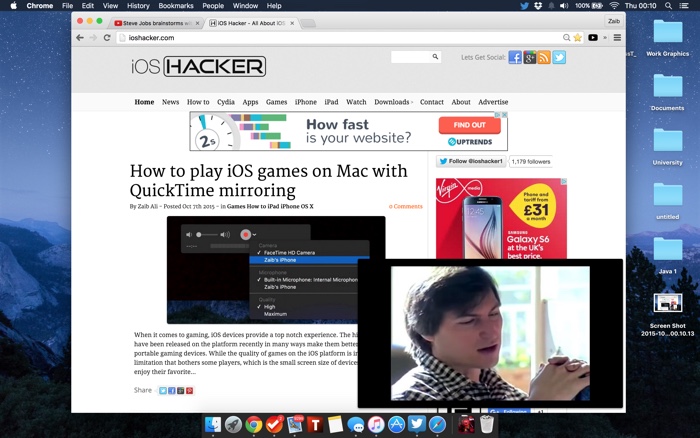
Task: Click the site search magnifier icon
Action: click(x=435, y=57)
